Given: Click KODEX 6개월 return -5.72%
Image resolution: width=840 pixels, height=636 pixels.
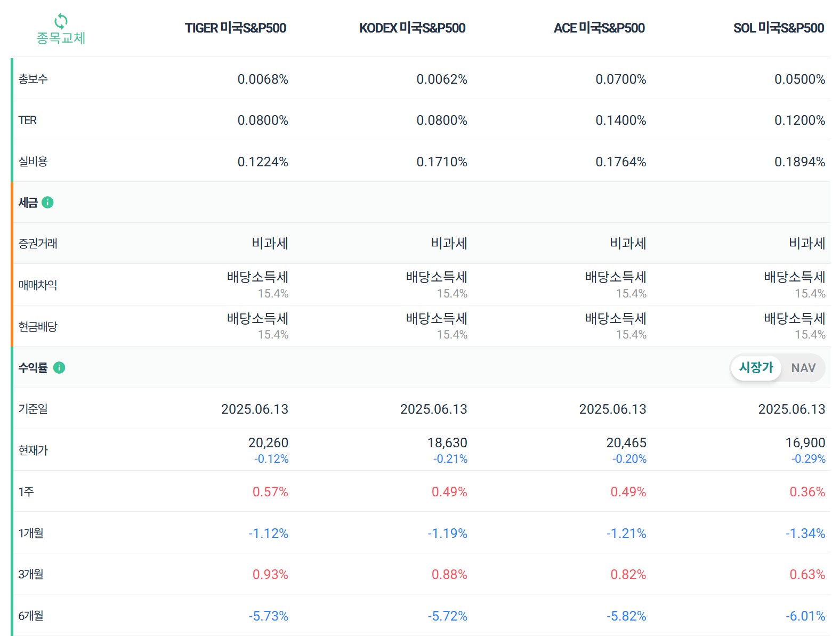Looking at the screenshot, I should tap(447, 616).
